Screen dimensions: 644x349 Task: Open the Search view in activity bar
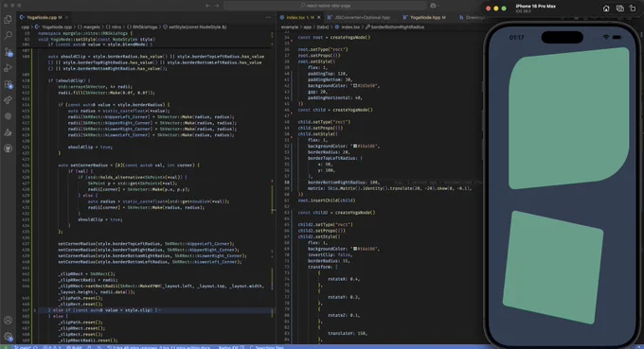(8, 35)
